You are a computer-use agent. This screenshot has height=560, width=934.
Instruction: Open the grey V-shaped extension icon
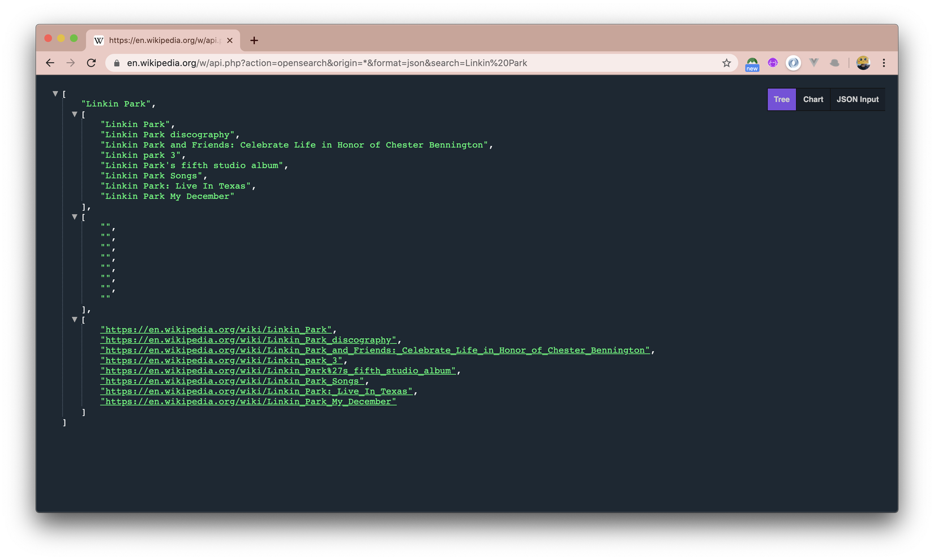[814, 63]
